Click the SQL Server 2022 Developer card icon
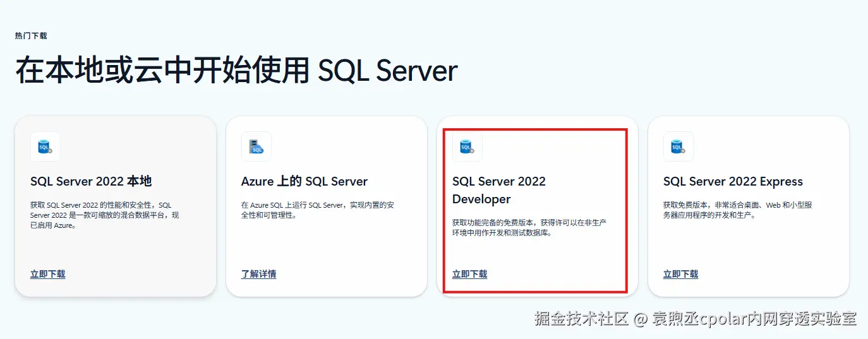This screenshot has height=339, width=868. tap(467, 146)
